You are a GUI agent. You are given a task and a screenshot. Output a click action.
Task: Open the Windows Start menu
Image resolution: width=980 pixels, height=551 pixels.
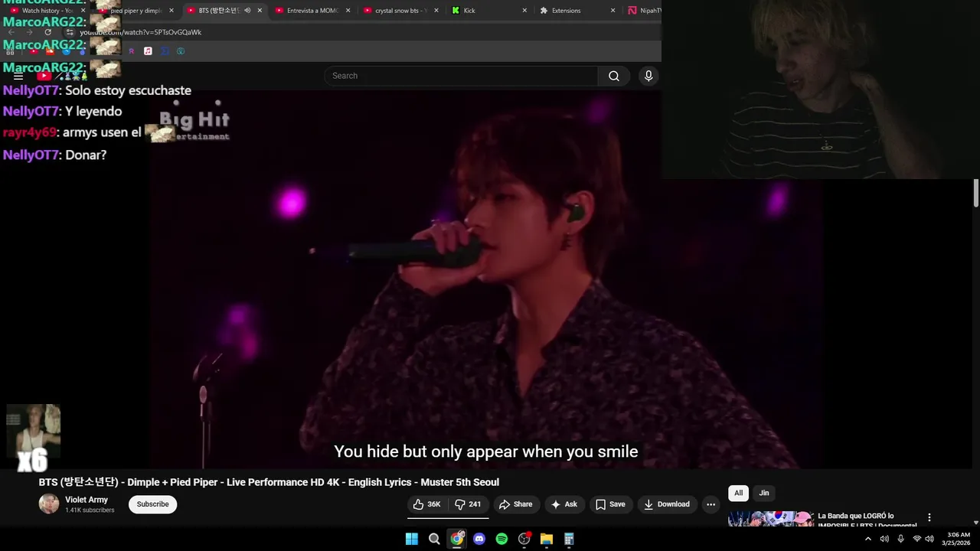[x=412, y=539]
